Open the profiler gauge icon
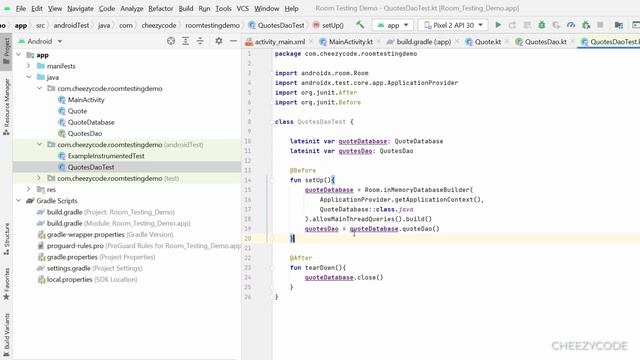640x360 pixels. coord(571,25)
